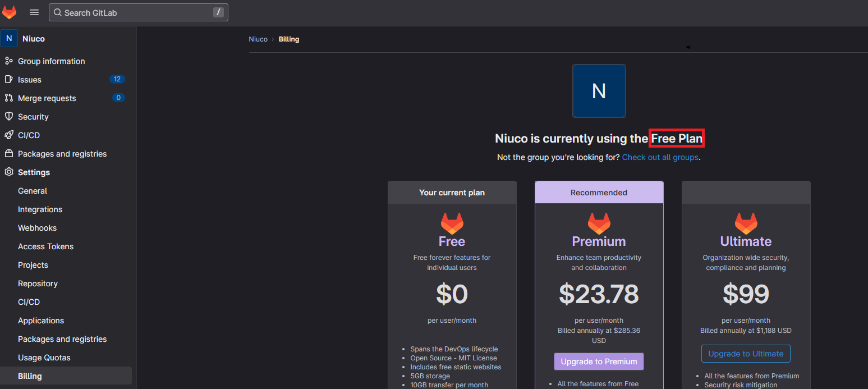Open the CI/CD entry under Settings
Viewport: 868px width, 389px height.
(29, 302)
